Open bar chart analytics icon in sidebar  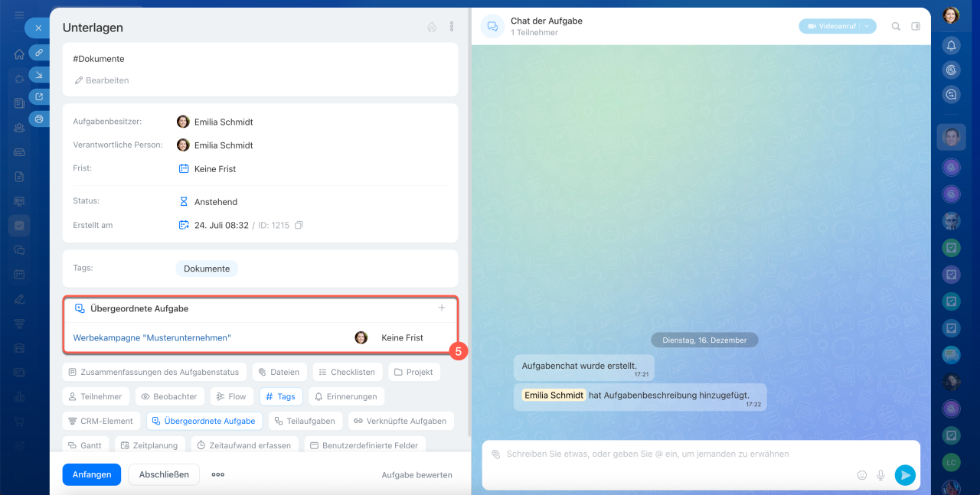coord(19,396)
